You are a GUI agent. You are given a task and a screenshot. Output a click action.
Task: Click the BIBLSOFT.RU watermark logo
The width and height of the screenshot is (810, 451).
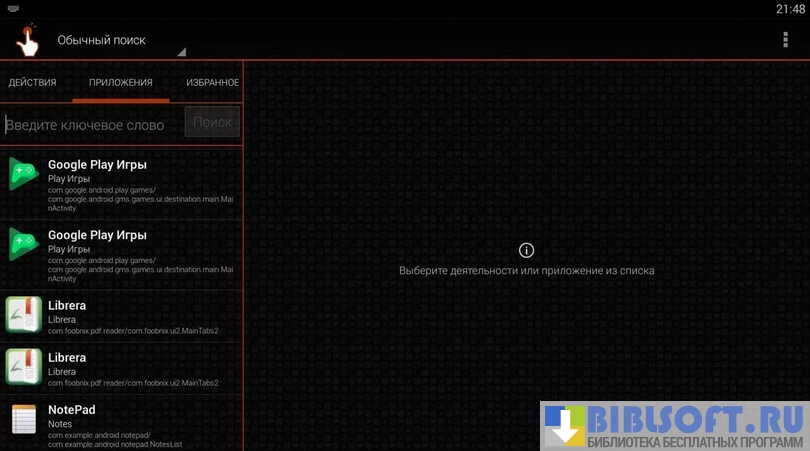click(675, 425)
